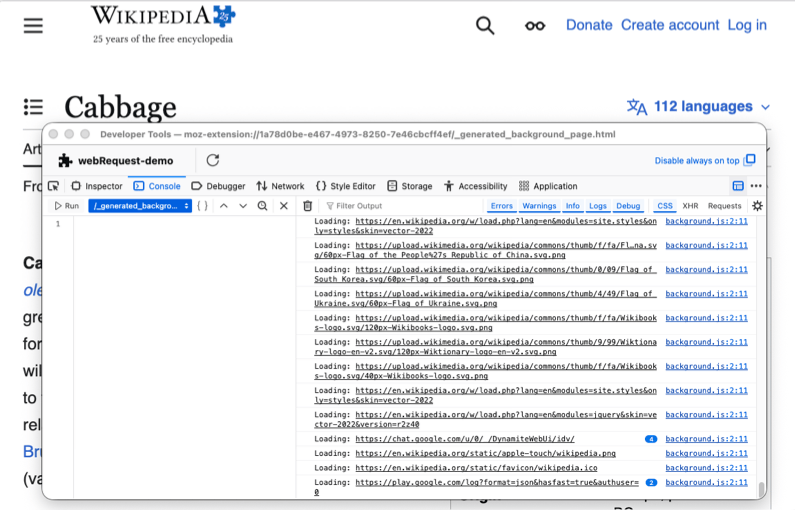Open the Wikipedia appearance glasses icon

[x=535, y=25]
